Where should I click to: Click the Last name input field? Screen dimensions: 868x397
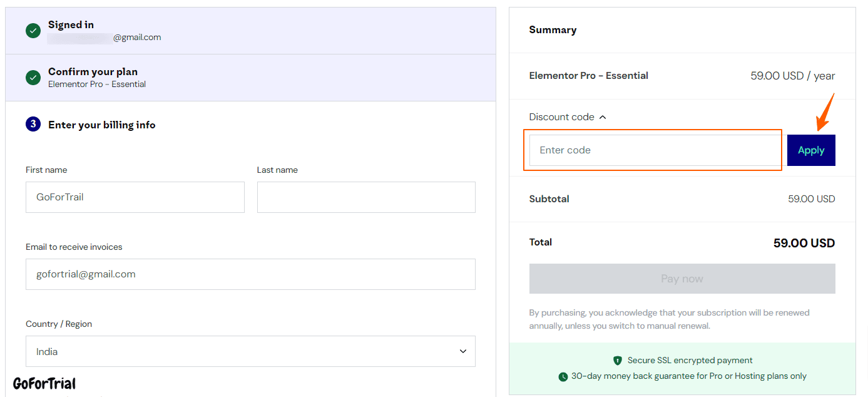point(366,197)
